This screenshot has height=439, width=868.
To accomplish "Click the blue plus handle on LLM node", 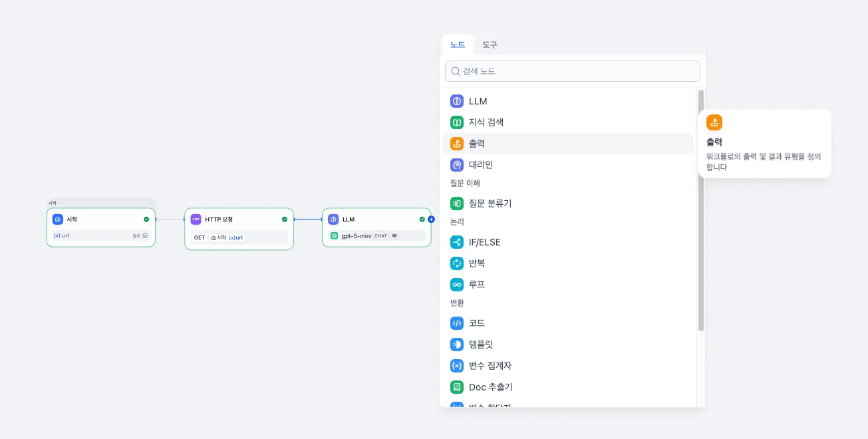I will point(431,219).
